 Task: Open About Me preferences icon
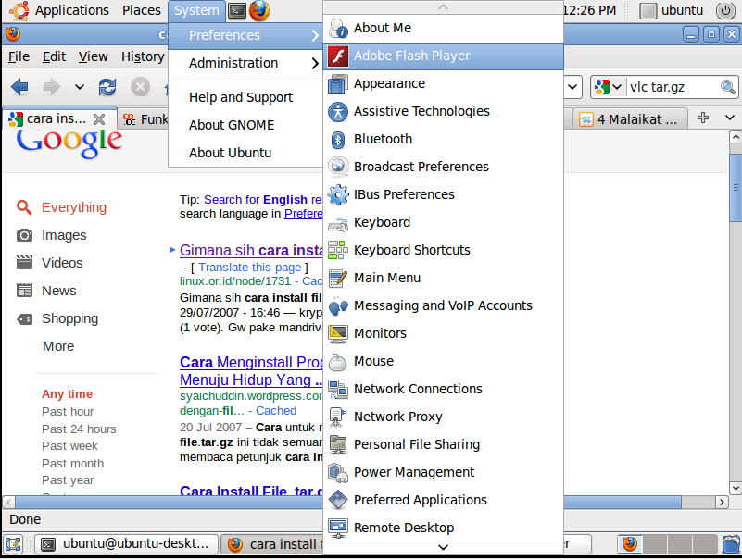(338, 28)
